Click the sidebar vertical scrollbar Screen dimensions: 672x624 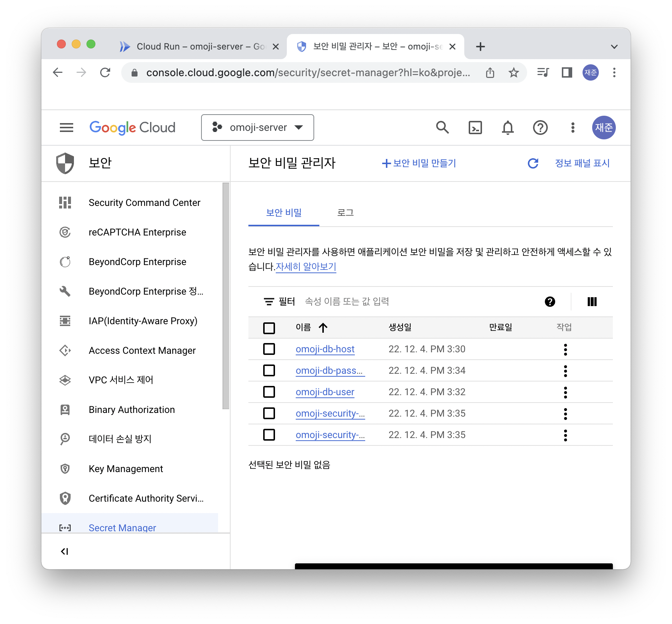pos(226,296)
